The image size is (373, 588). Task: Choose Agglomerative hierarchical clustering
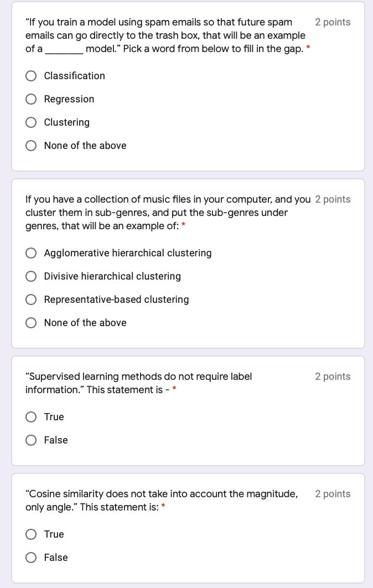(32, 253)
